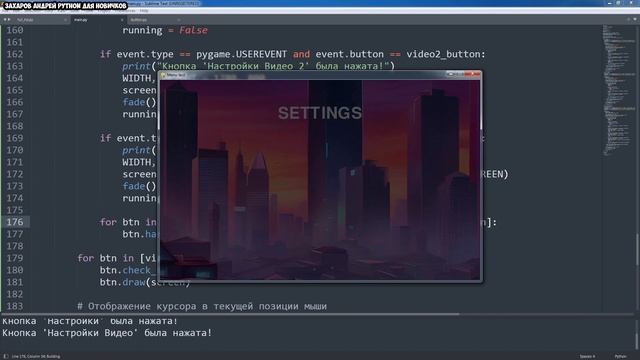
Task: Click the editor vertical scrollbar thumb
Action: pyautogui.click(x=638, y=249)
